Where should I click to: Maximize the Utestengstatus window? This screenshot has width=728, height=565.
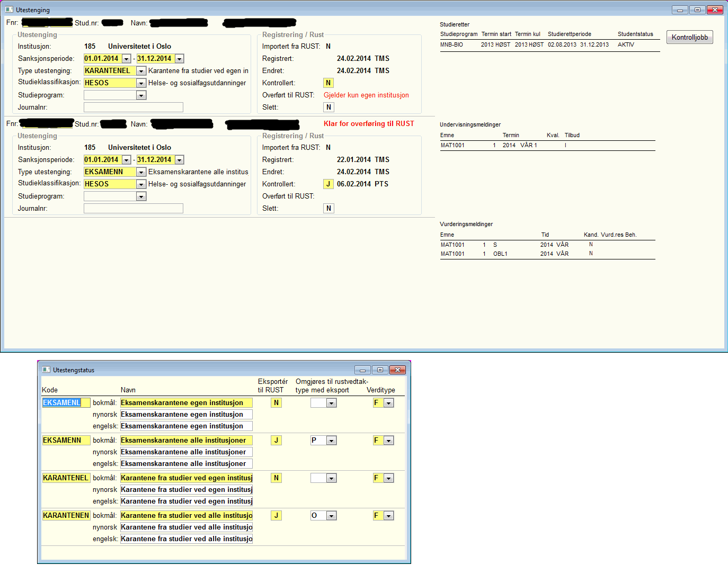tap(380, 370)
